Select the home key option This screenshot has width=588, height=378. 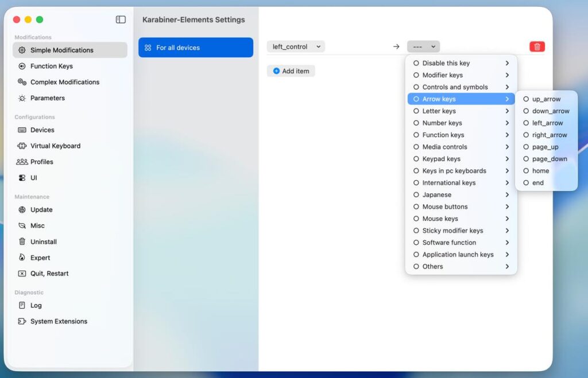540,171
